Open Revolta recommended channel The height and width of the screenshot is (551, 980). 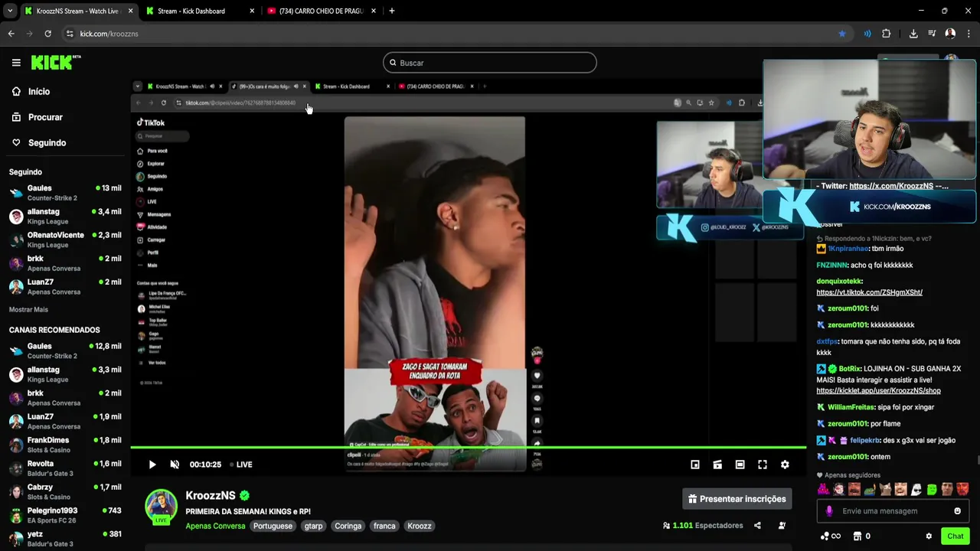64,468
